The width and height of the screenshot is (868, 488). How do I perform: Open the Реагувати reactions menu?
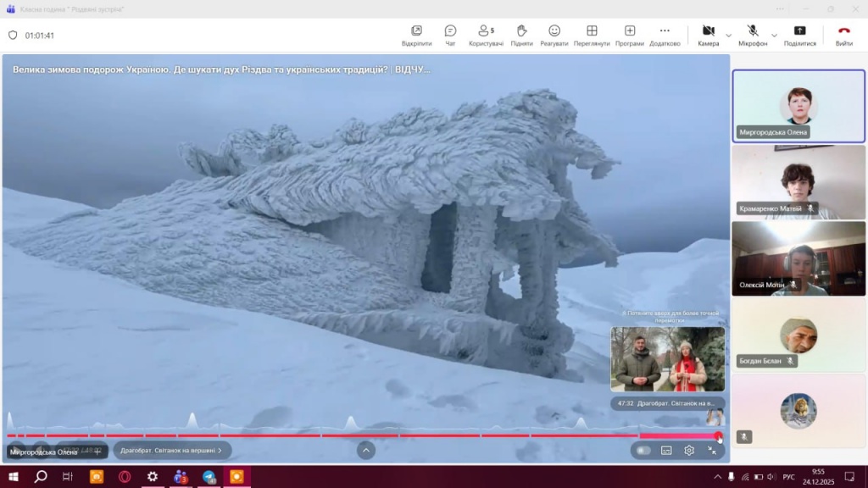pyautogui.click(x=554, y=35)
